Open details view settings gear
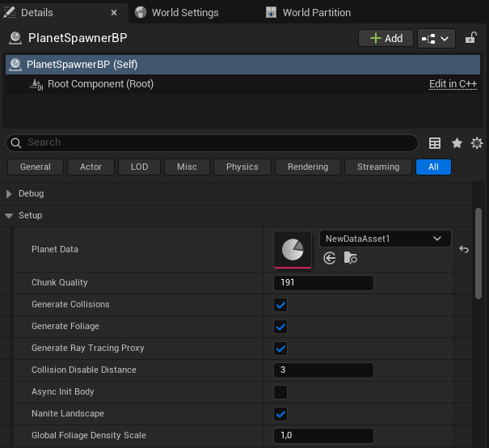Screen dimensions: 489x448 477,143
